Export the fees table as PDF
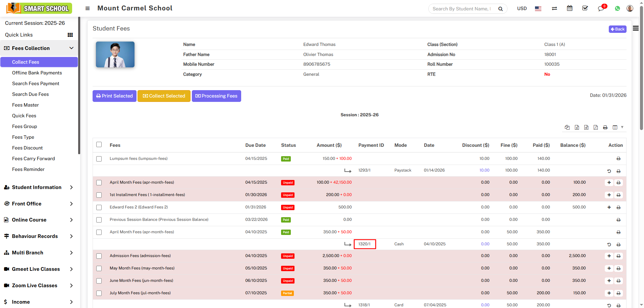644x308 pixels. pyautogui.click(x=596, y=127)
